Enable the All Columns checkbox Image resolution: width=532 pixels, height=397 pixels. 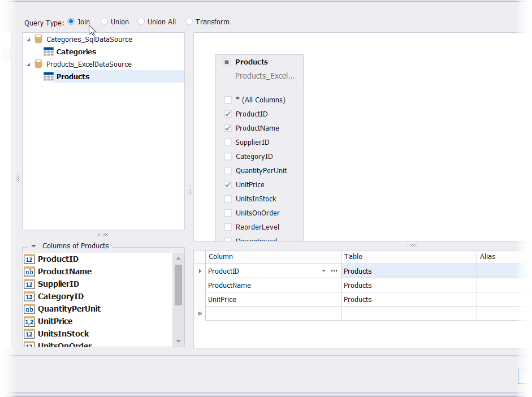pos(228,100)
